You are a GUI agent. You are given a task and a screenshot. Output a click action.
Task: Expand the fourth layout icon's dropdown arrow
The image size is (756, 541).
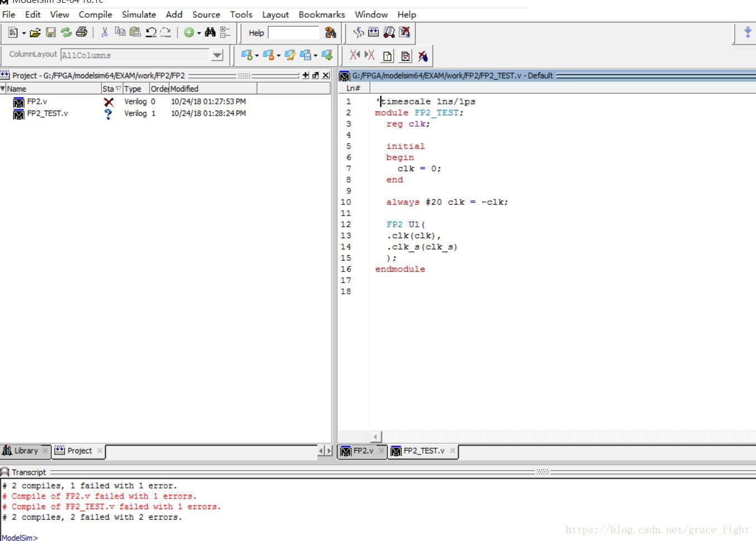316,56
